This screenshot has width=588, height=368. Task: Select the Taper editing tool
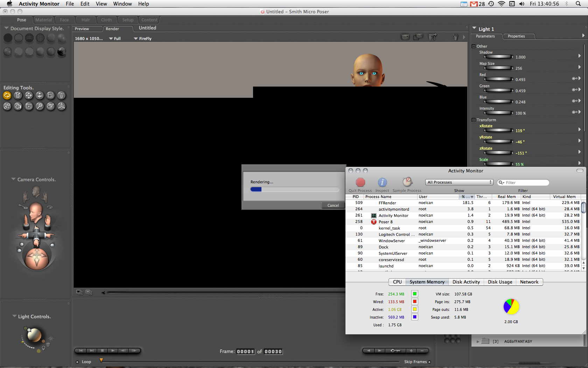tap(62, 95)
